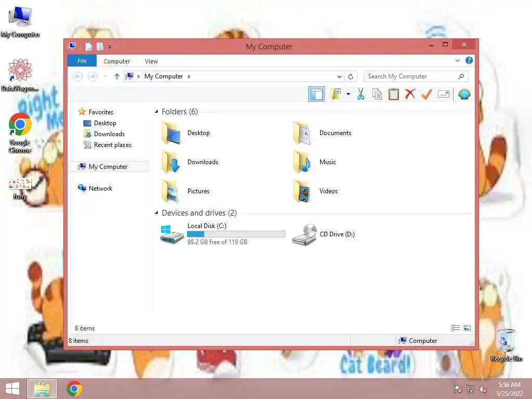Click the '8 items' status bar text
532x399 pixels.
point(78,341)
